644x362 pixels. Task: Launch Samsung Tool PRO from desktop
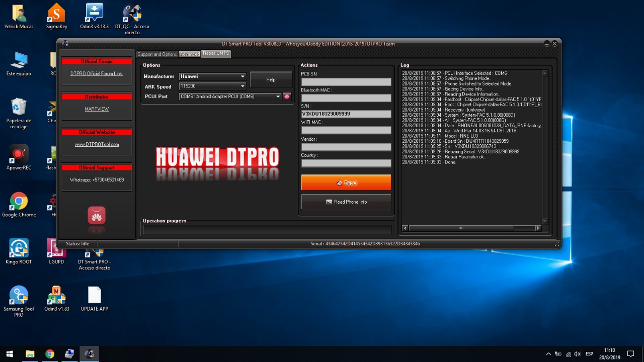coord(19,302)
